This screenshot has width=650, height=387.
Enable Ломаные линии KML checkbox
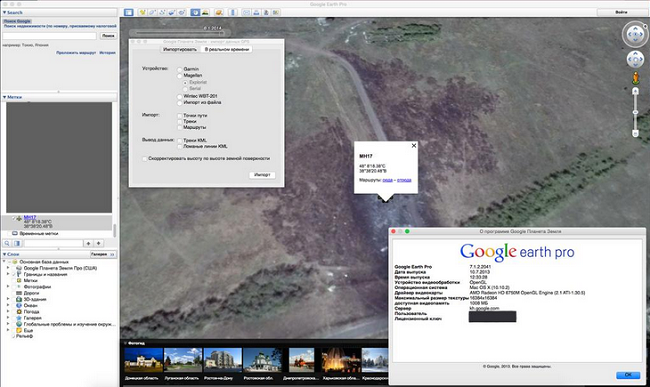click(179, 146)
